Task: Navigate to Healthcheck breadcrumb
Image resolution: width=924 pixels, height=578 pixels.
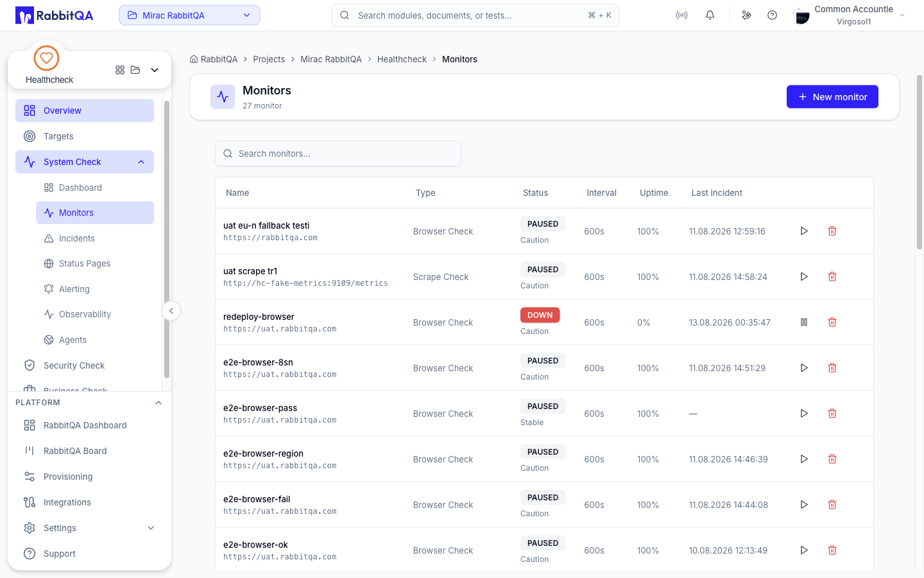Action: tap(402, 59)
